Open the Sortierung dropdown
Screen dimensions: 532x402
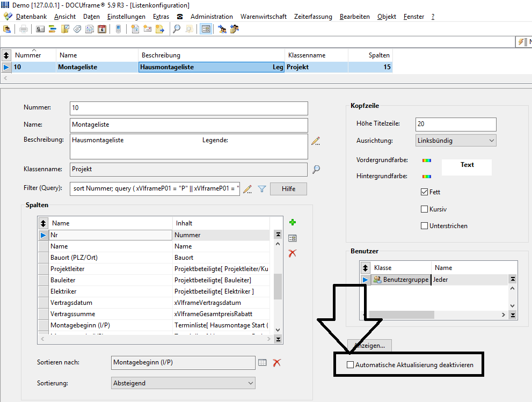pos(183,383)
